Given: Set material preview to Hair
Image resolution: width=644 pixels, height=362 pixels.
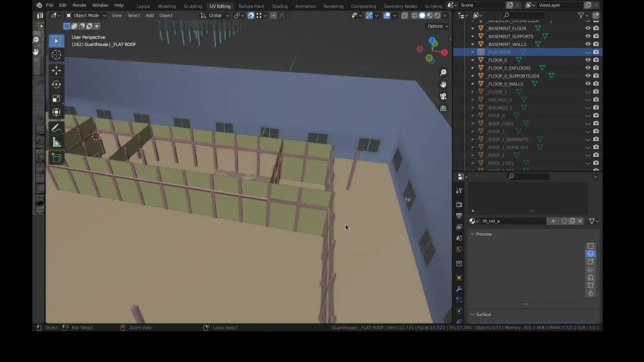Looking at the screenshot, I should point(591,269).
